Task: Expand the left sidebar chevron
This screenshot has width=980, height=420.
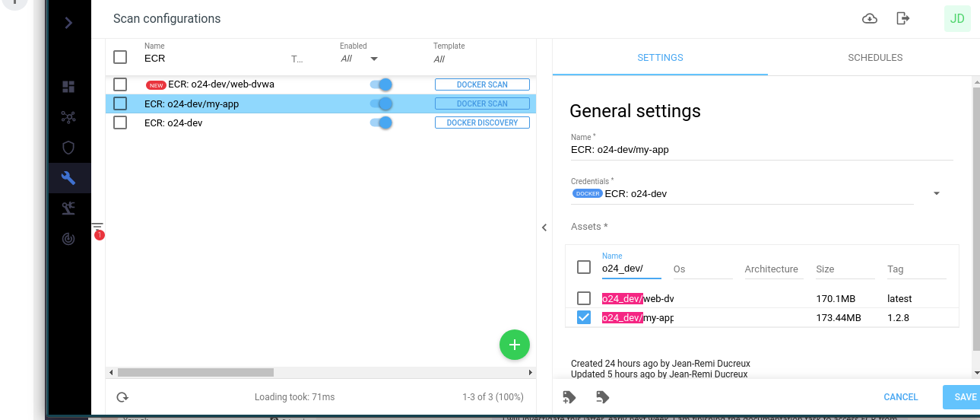Action: [x=68, y=23]
